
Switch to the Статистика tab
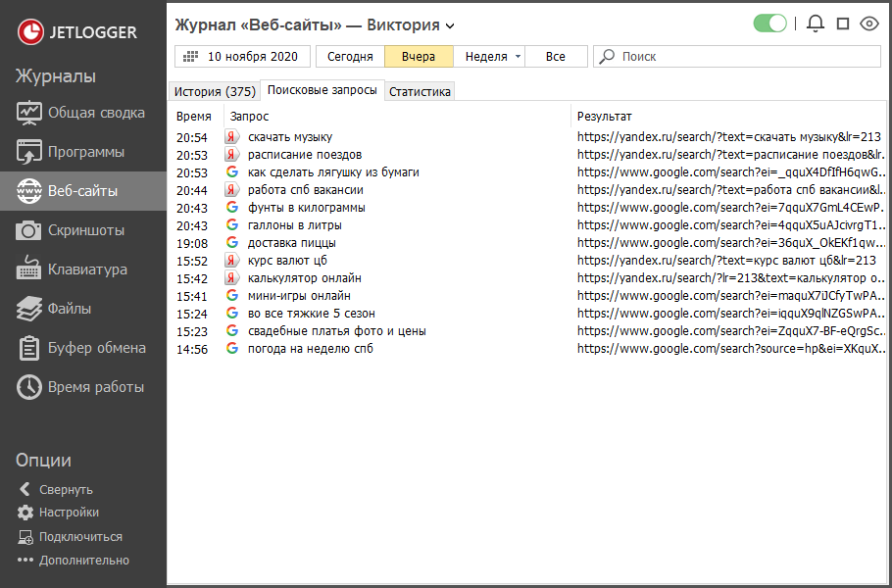coord(420,92)
